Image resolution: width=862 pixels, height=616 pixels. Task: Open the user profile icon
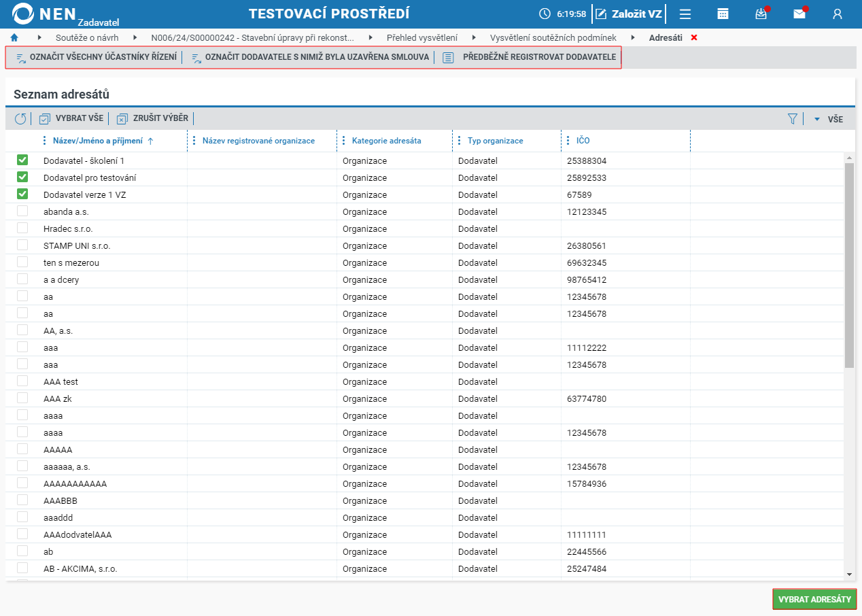838,14
